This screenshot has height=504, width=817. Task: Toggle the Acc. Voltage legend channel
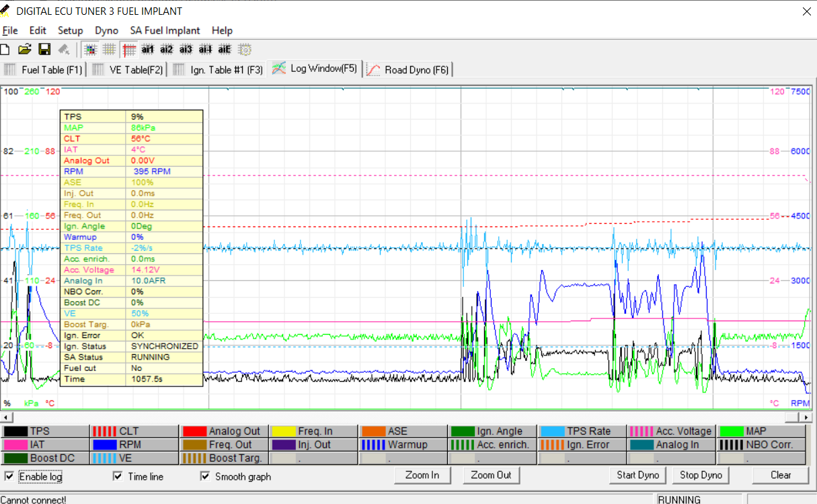pyautogui.click(x=672, y=431)
